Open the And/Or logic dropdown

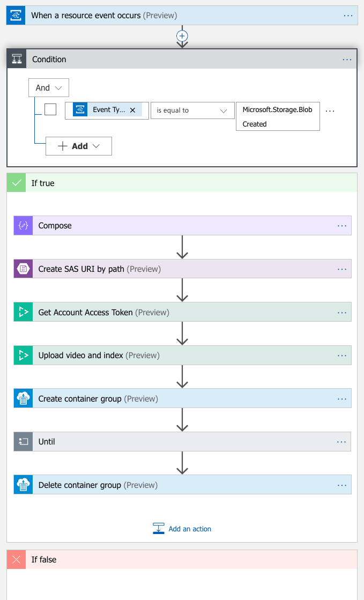click(48, 87)
